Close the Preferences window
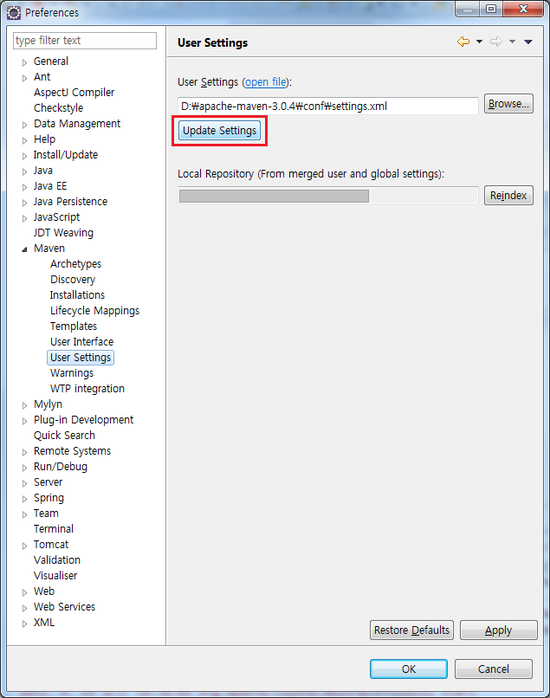The height and width of the screenshot is (698, 550). (523, 9)
